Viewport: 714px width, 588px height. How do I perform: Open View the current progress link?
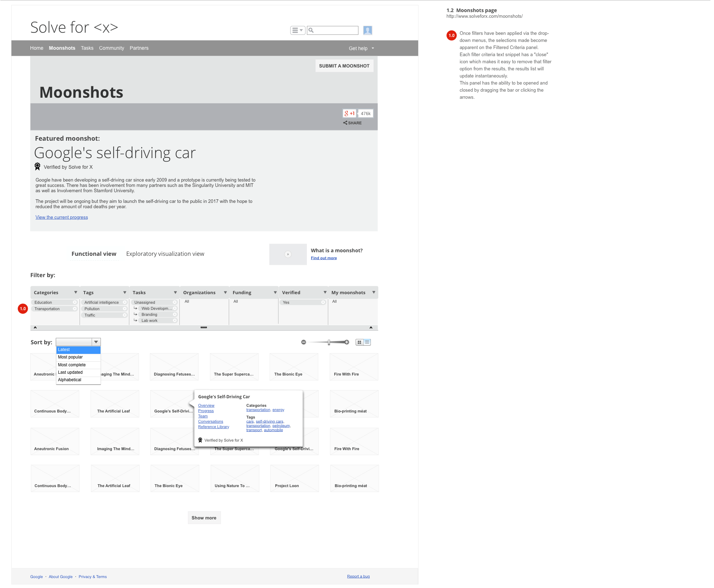[61, 217]
